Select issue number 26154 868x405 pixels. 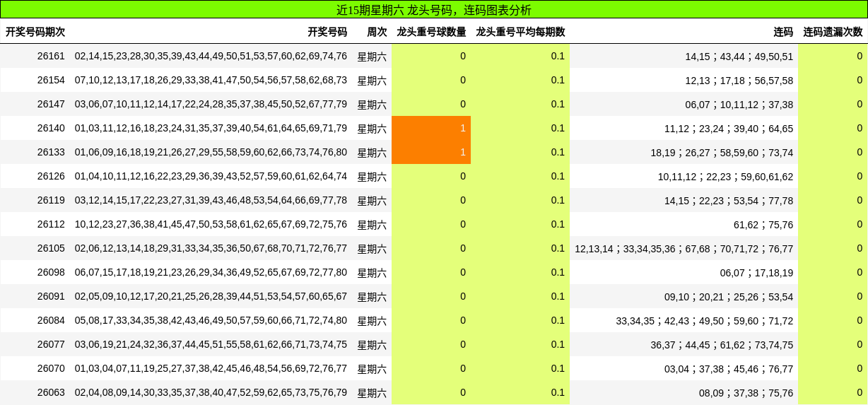[51, 80]
